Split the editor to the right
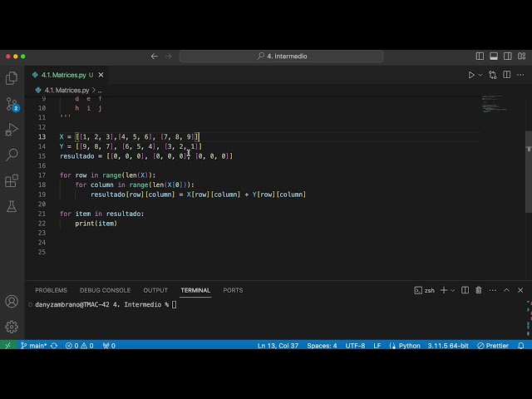 coord(506,75)
